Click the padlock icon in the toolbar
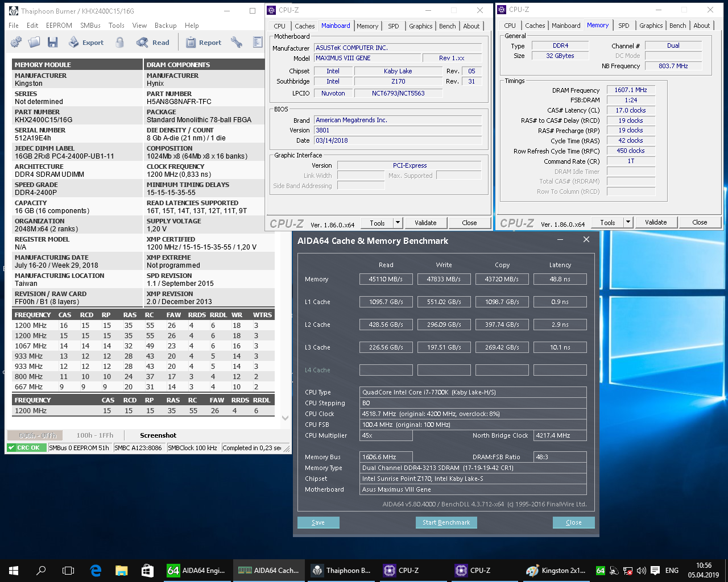The image size is (728, 582). 119,43
